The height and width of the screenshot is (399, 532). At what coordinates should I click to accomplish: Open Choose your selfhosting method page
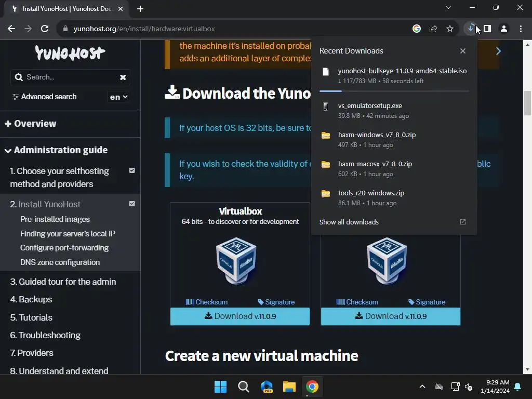tap(59, 178)
